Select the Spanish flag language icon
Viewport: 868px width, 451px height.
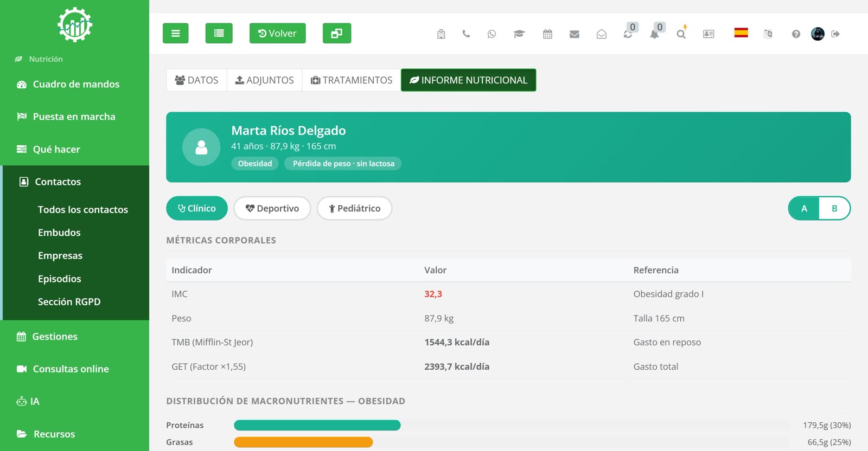(741, 33)
